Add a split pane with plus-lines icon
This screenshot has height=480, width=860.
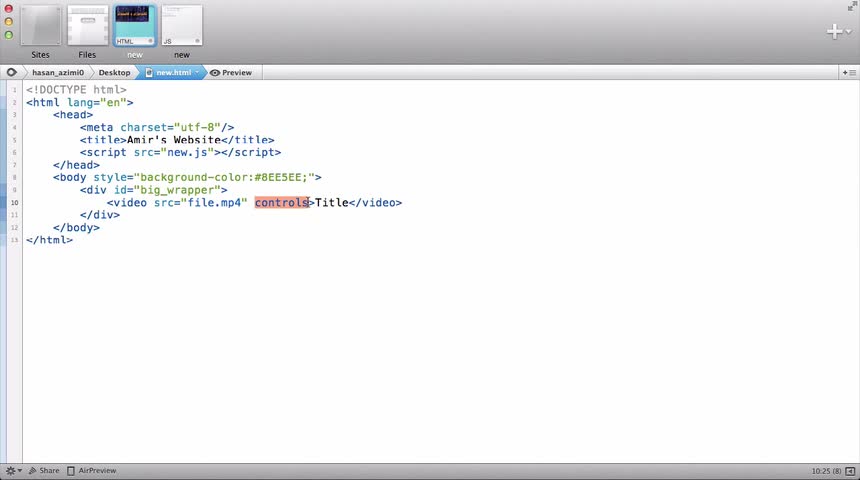pos(849,72)
